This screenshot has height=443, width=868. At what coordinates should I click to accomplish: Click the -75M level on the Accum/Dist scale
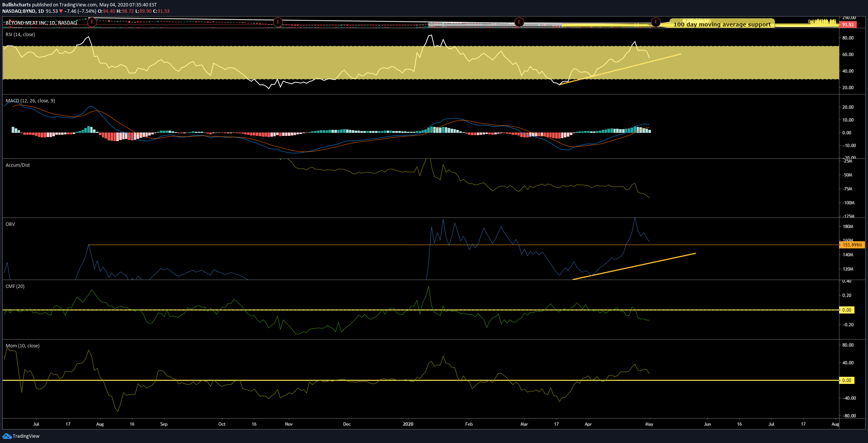tap(848, 189)
